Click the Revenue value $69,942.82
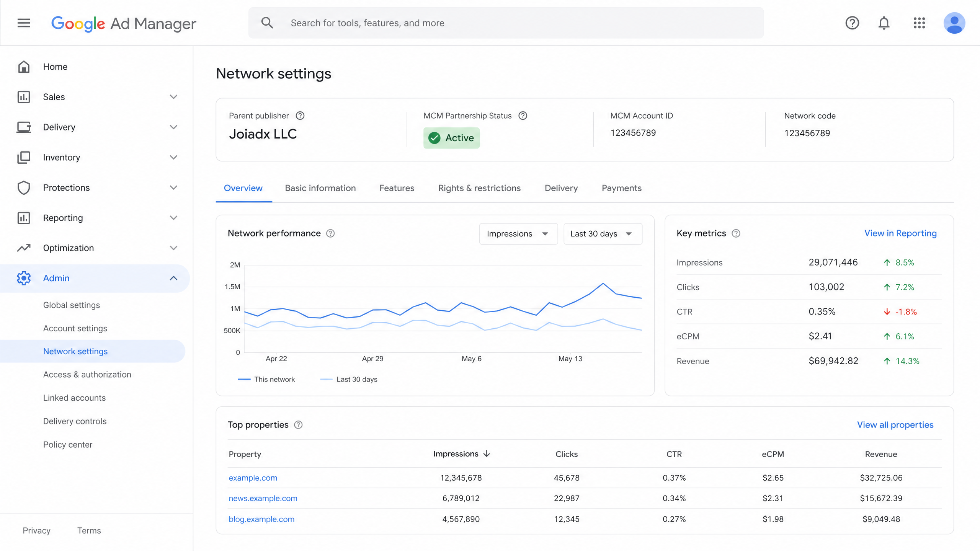This screenshot has width=980, height=551. point(833,361)
